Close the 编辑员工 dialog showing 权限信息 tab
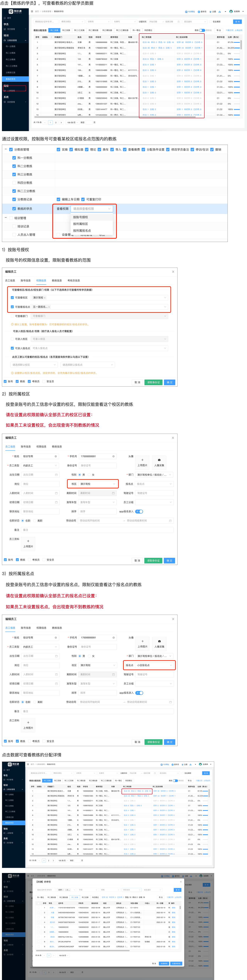The width and height of the screenshot is (247, 980). 173,272
